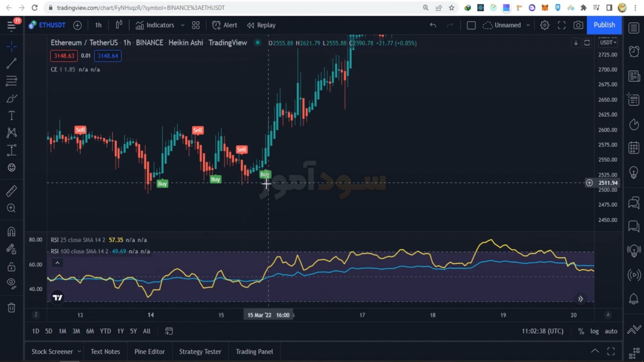Open the 1h interval selector
Image resolution: width=644 pixels, height=362 pixels.
point(98,25)
